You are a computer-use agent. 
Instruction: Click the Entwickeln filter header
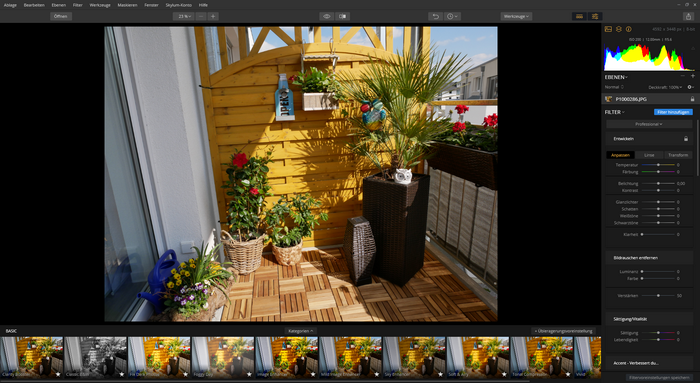[x=649, y=139]
